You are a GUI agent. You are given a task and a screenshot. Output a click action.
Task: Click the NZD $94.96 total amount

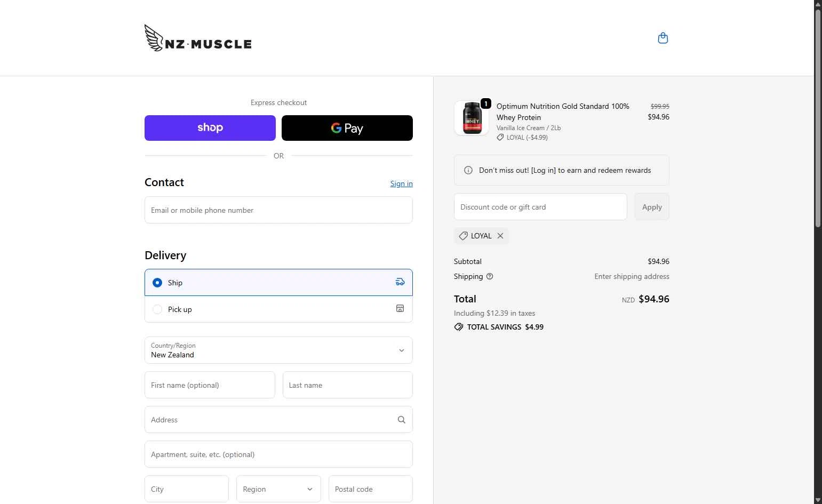click(645, 299)
